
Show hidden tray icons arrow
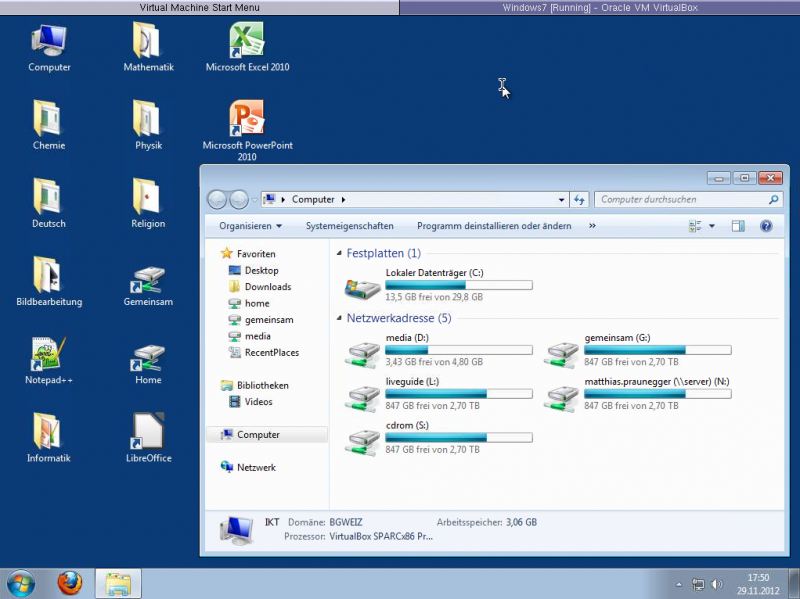tap(679, 585)
